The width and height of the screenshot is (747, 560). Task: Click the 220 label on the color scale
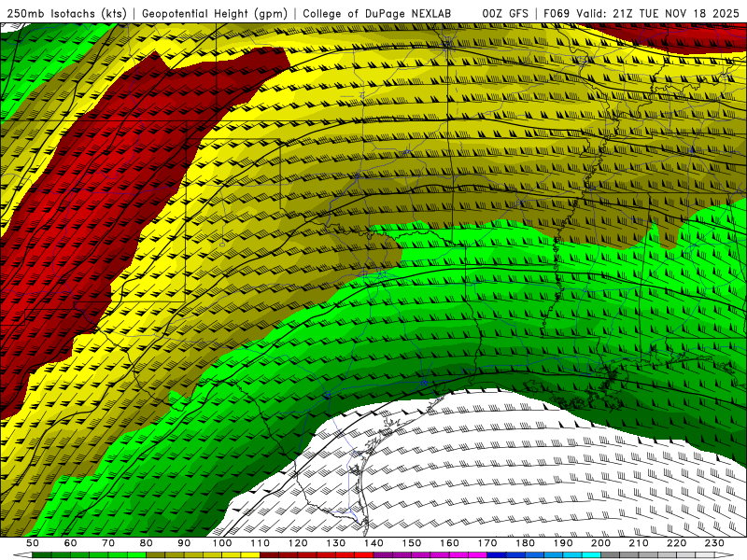(x=677, y=543)
